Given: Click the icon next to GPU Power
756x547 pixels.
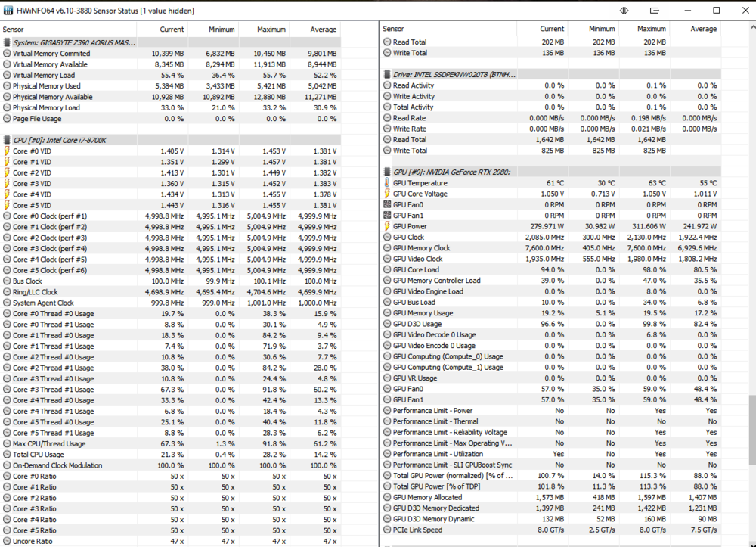Looking at the screenshot, I should click(x=386, y=226).
